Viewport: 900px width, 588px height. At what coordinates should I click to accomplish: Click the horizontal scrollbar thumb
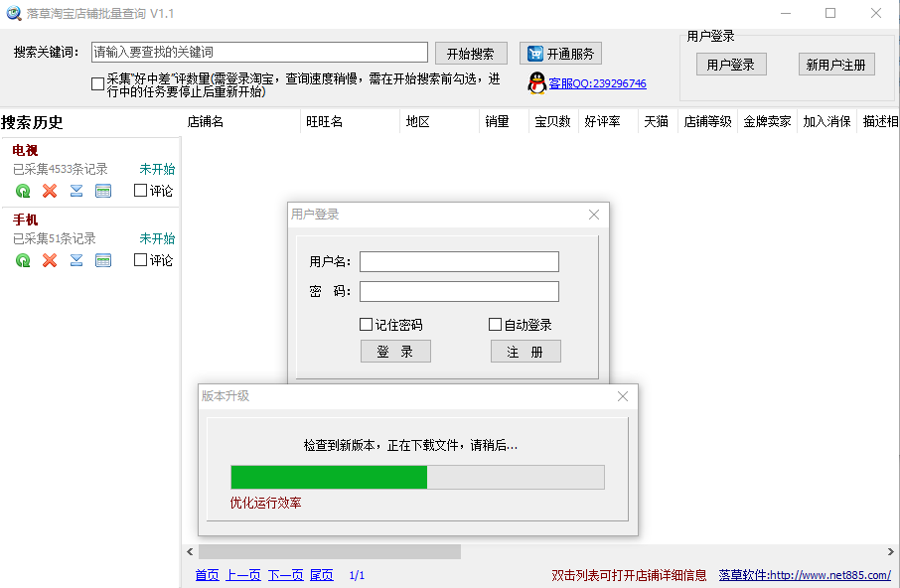click(330, 551)
